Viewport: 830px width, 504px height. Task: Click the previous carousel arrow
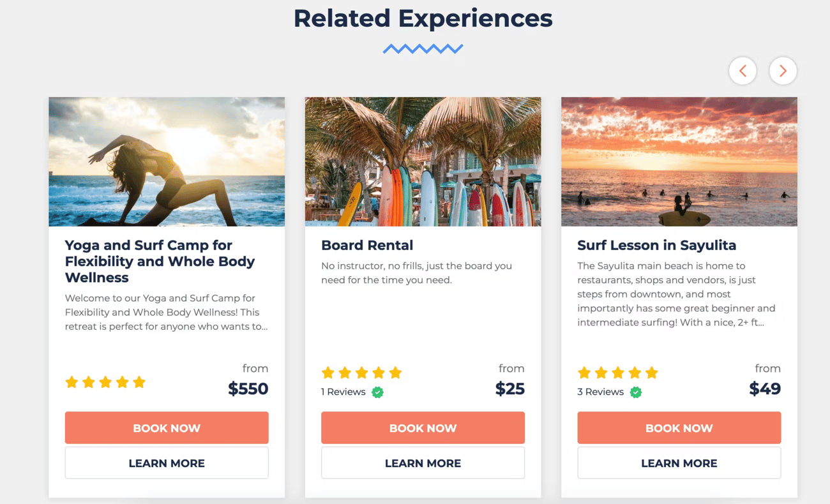click(743, 71)
